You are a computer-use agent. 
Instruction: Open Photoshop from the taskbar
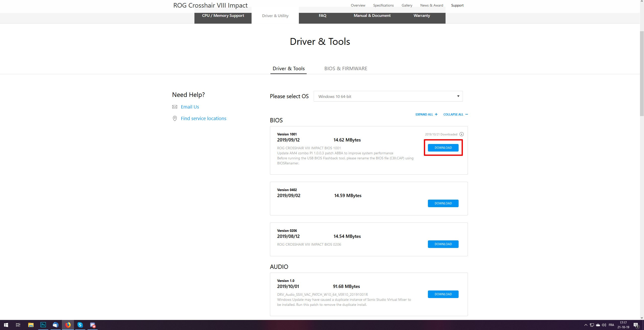(43, 325)
